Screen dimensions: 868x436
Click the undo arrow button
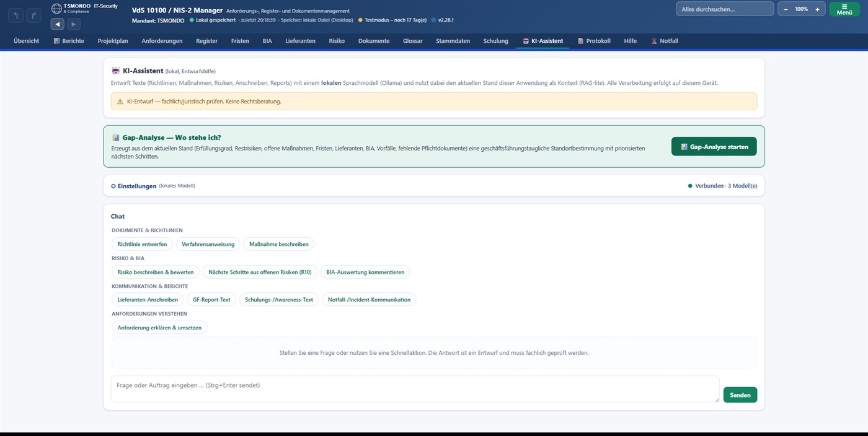pyautogui.click(x=15, y=14)
